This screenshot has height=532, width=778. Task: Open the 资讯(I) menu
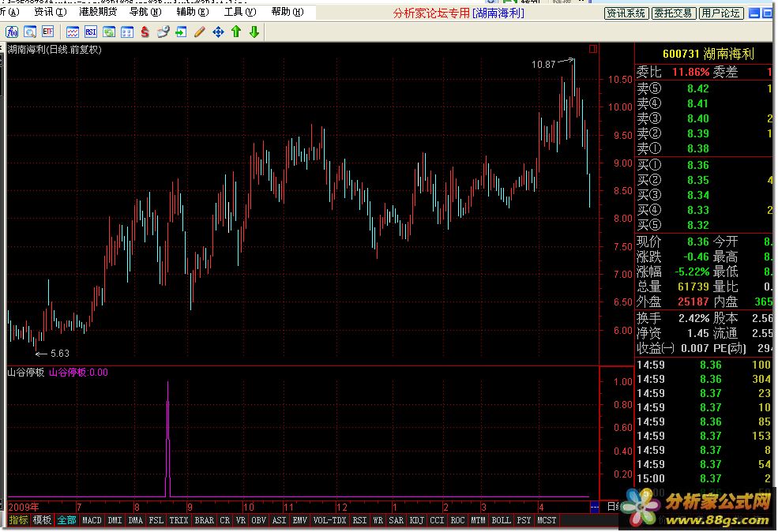51,11
